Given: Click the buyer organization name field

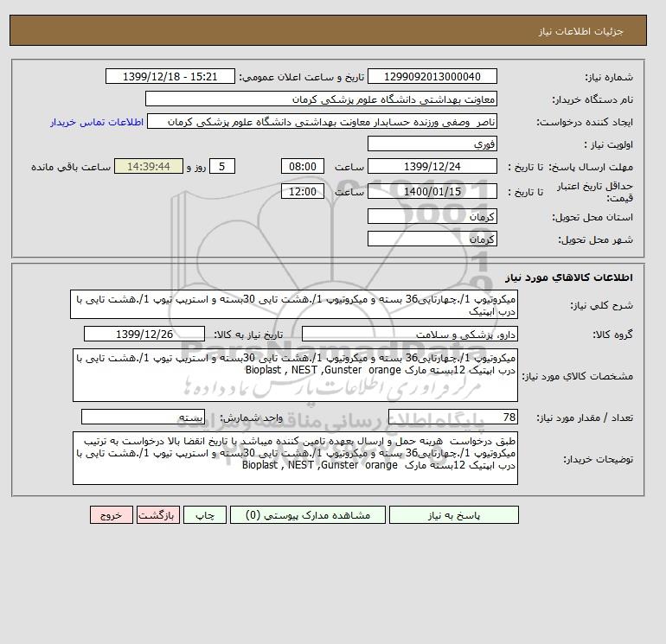Looking at the screenshot, I should 321,99.
